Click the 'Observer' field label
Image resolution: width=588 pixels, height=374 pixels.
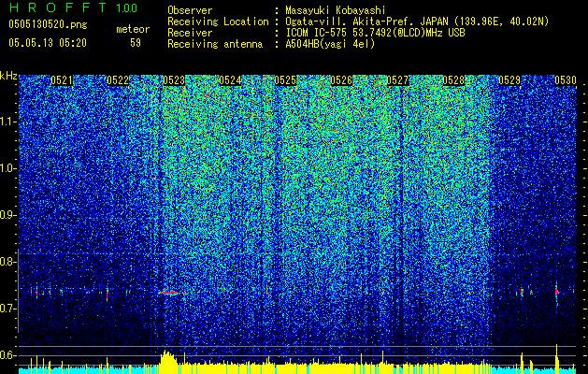coord(190,10)
